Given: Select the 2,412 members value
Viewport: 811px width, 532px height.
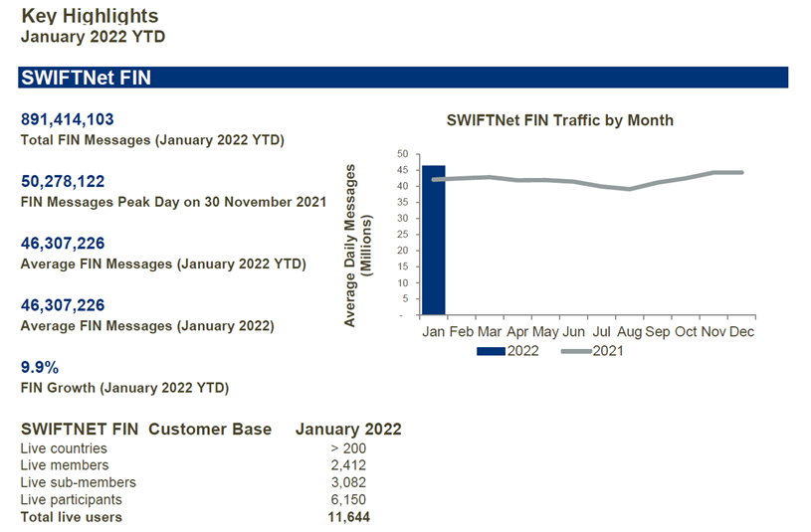Looking at the screenshot, I should point(348,465).
